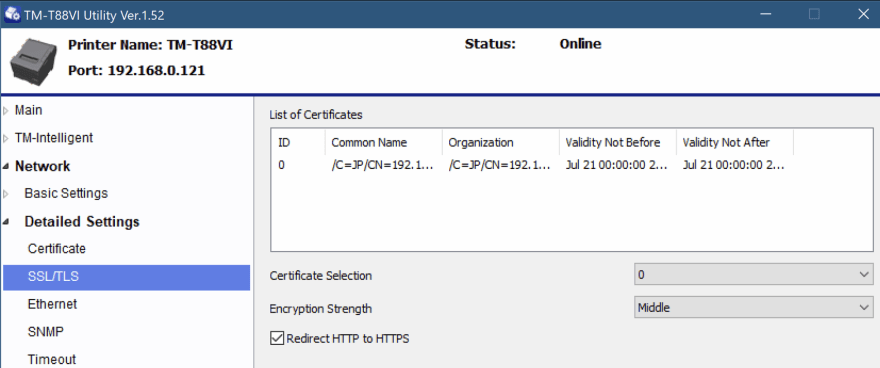Viewport: 880px width, 368px height.
Task: Click the Validity Not After cell value
Action: click(x=734, y=166)
